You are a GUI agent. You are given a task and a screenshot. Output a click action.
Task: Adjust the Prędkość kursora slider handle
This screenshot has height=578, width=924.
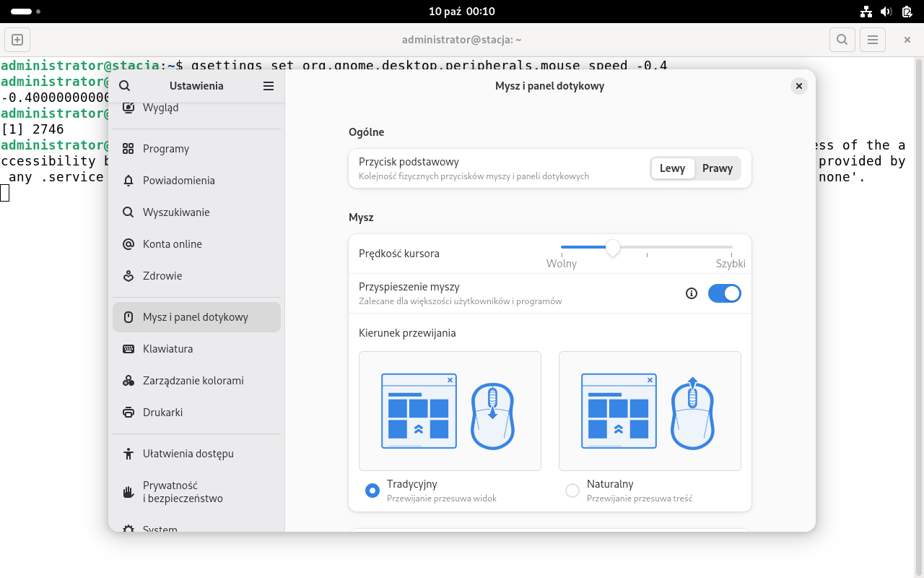coord(613,248)
